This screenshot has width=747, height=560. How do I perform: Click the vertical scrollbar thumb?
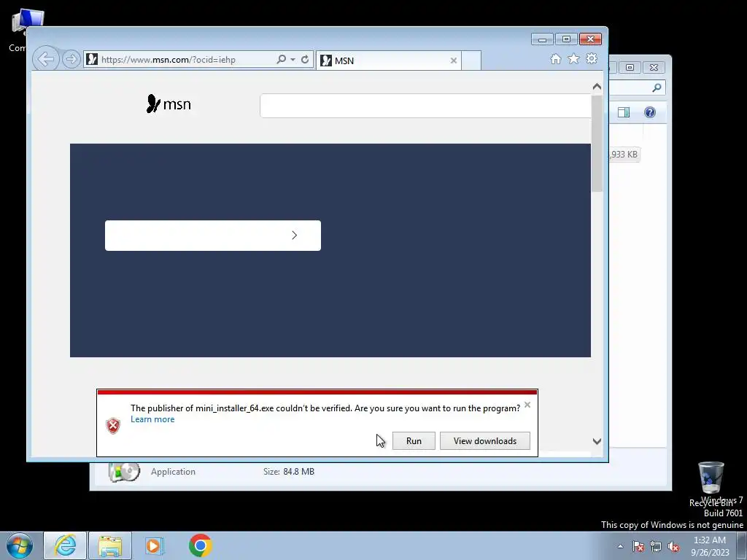(597, 144)
